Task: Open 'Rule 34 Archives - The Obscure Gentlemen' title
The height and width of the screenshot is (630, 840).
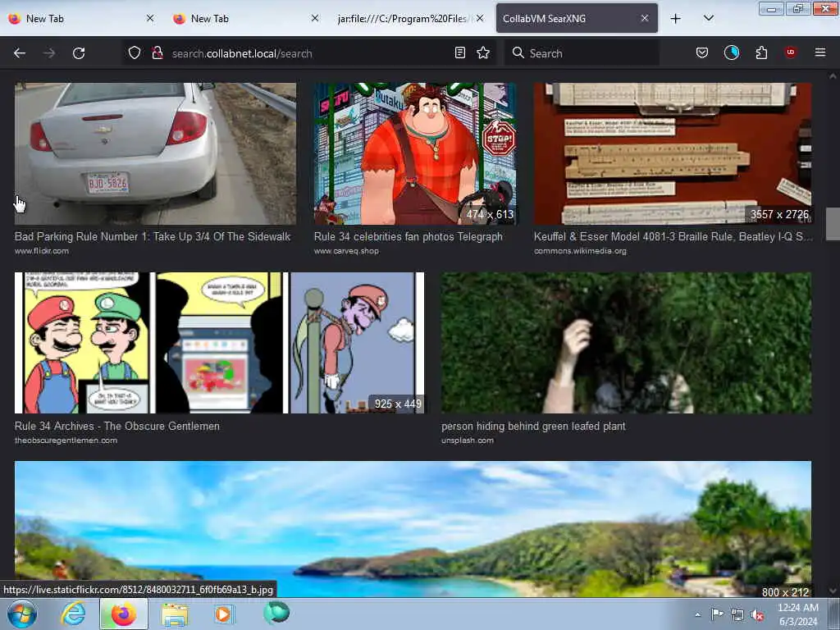Action: 116,426
